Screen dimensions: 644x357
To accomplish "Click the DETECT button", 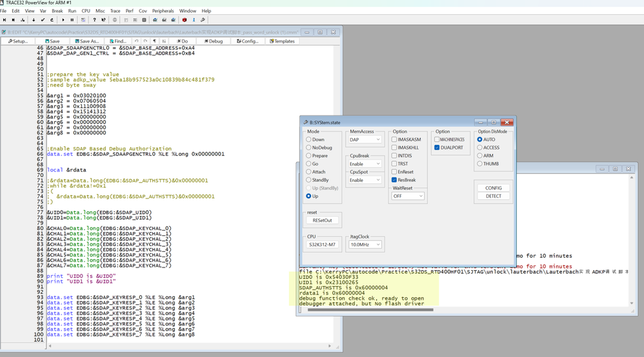I will (x=493, y=196).
